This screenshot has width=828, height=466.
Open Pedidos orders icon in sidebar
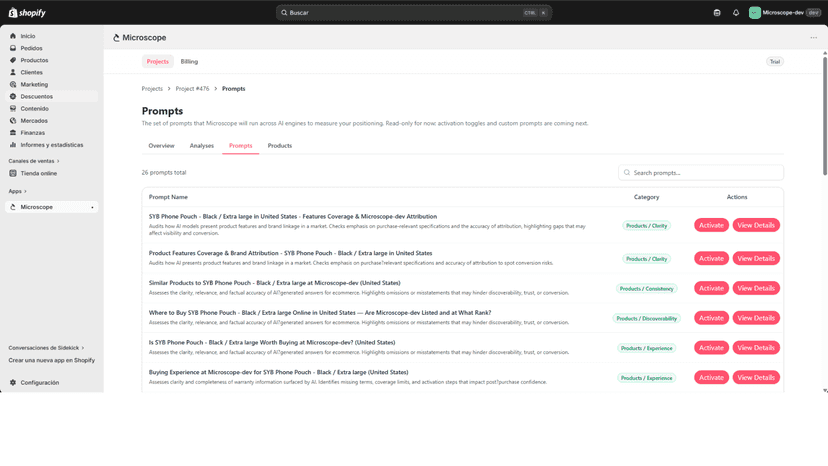(13, 48)
